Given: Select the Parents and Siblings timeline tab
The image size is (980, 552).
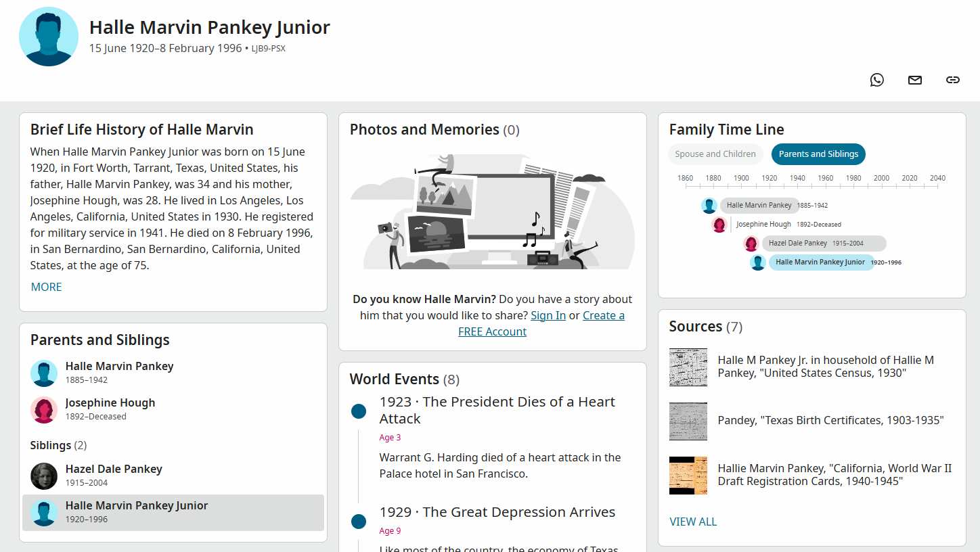Looking at the screenshot, I should 818,154.
